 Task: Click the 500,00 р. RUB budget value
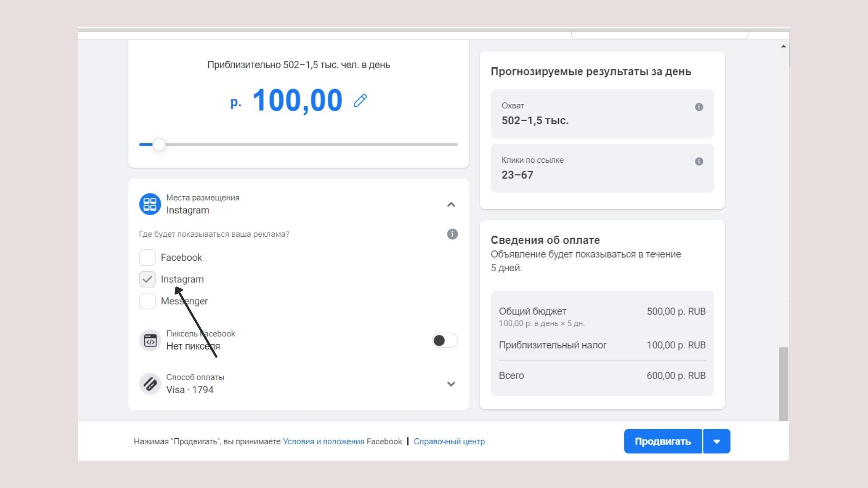pyautogui.click(x=676, y=311)
